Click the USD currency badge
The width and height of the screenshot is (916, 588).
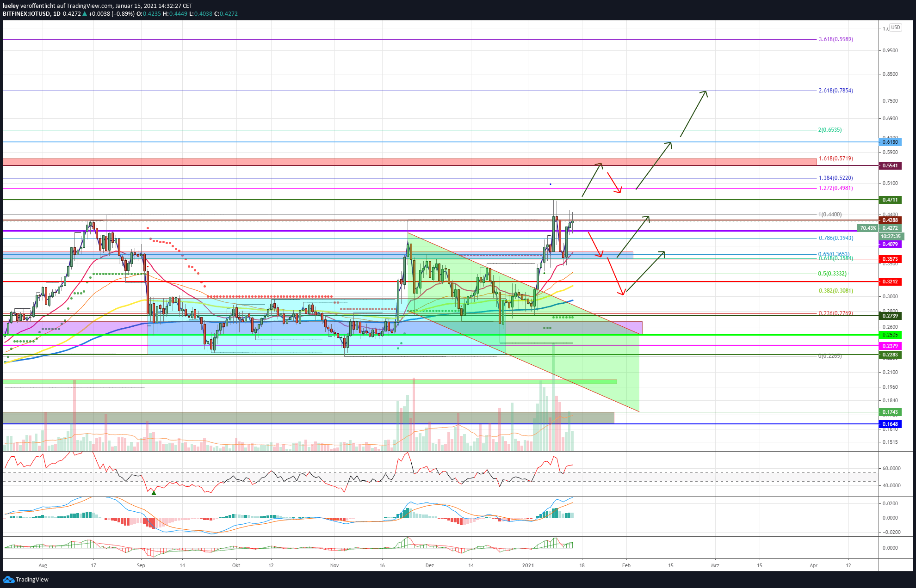click(x=896, y=28)
